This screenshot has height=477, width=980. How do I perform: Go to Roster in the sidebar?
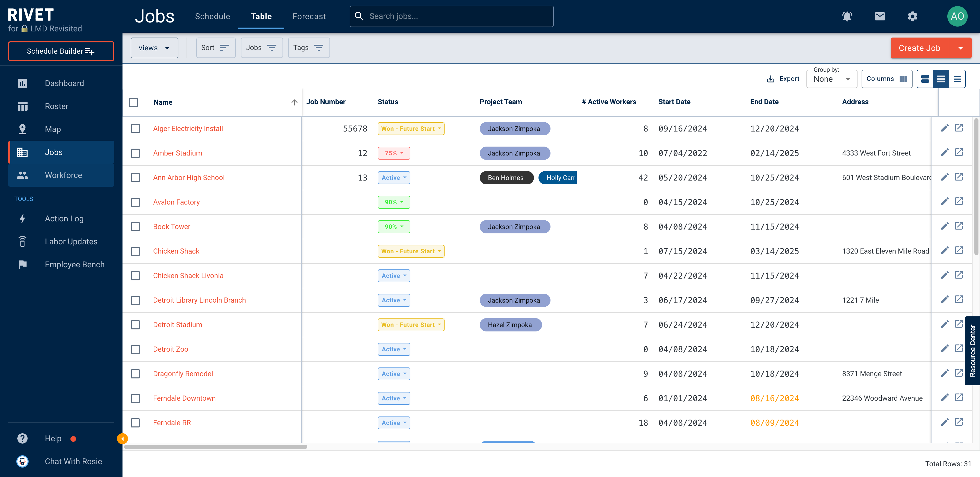[x=61, y=106]
